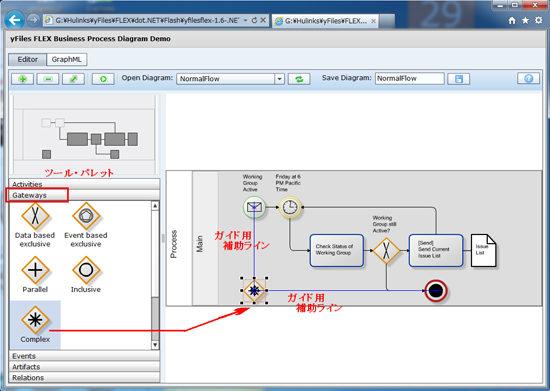Image resolution: width=550 pixels, height=391 pixels.
Task: Click the palette scrollbar down arrow
Action: tap(155, 345)
